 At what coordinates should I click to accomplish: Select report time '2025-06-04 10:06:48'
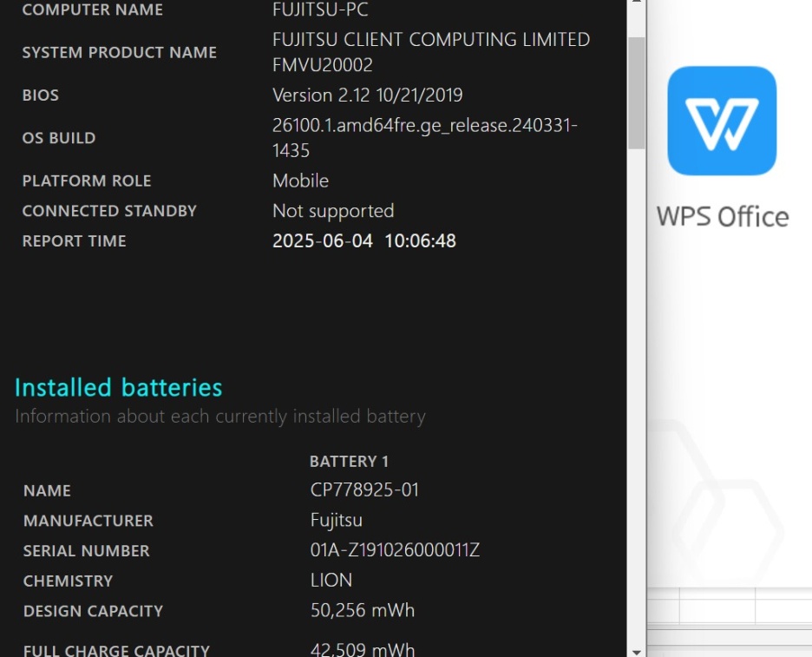pos(364,241)
